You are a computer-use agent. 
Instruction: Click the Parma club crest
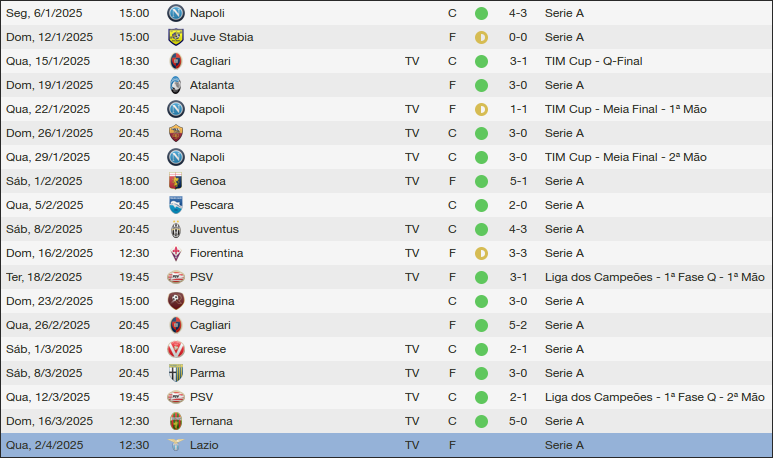pos(176,373)
